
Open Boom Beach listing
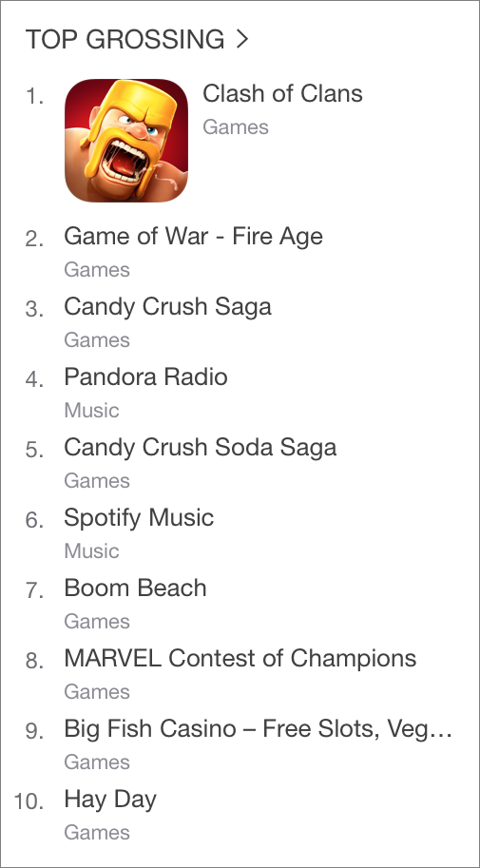(x=135, y=588)
